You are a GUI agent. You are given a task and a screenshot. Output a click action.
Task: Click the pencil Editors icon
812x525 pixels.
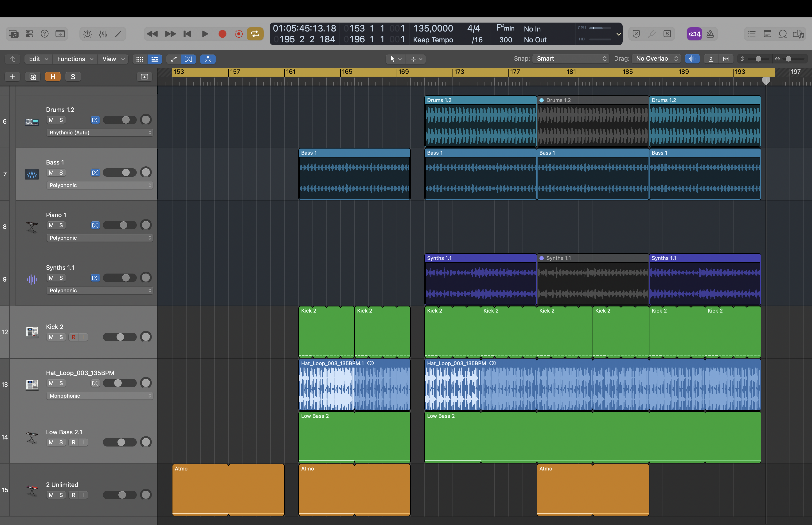118,34
